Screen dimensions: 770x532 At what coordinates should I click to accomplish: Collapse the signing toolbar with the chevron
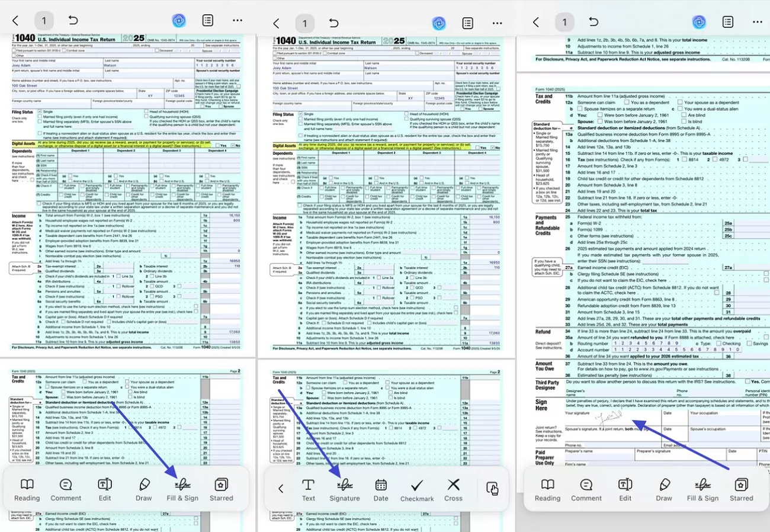pyautogui.click(x=281, y=488)
